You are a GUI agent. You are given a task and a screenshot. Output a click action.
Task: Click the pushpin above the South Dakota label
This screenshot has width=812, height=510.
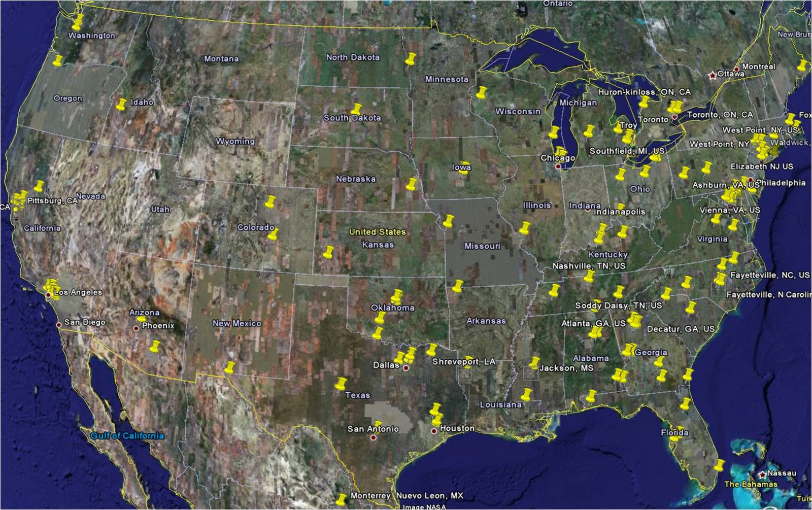[356, 109]
